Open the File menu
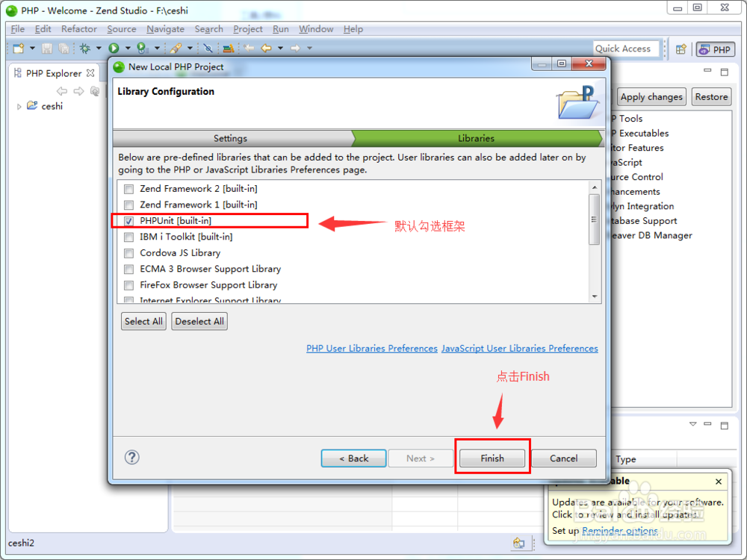This screenshot has height=560, width=747. pos(18,29)
